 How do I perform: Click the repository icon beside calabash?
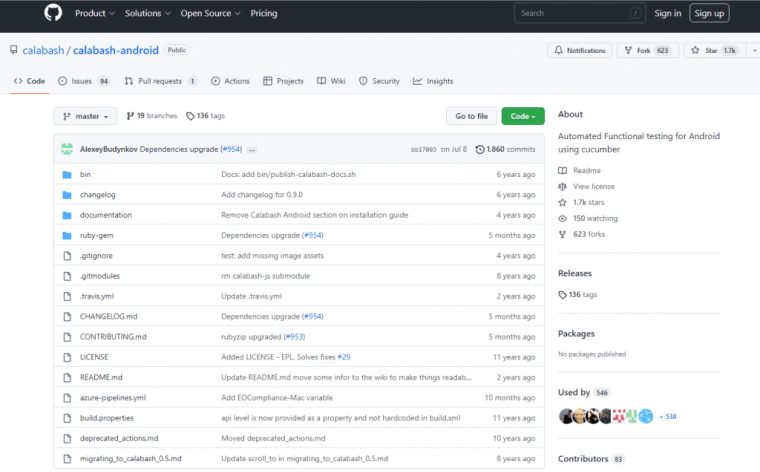point(14,50)
